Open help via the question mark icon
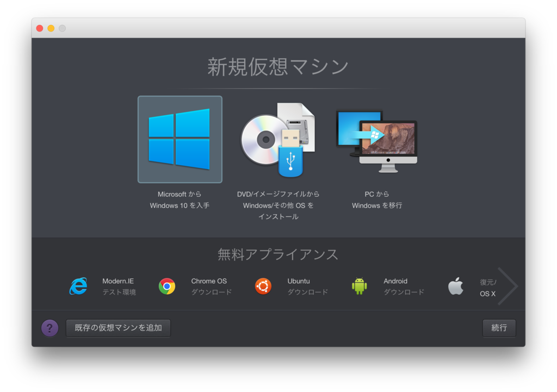Viewport: 557px width, 392px height. (x=49, y=328)
